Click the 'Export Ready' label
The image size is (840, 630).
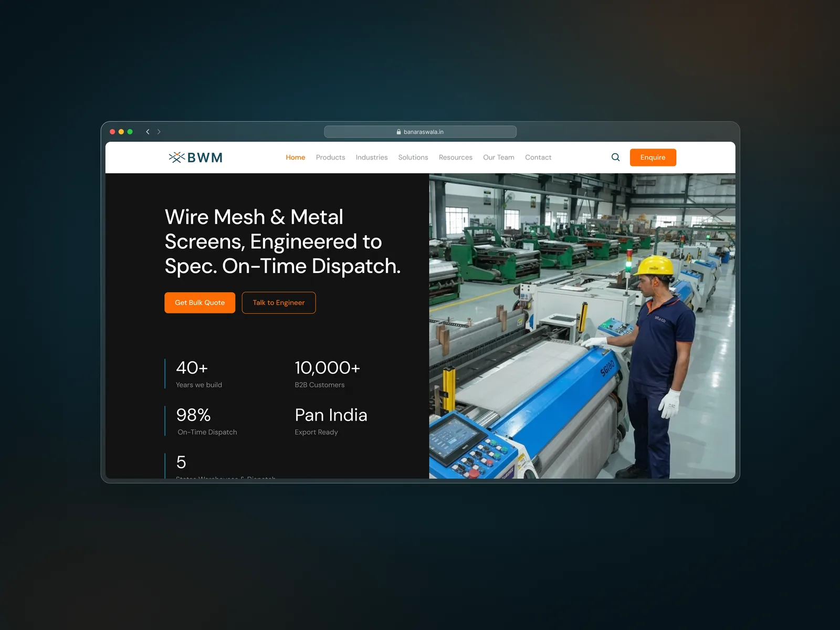316,432
